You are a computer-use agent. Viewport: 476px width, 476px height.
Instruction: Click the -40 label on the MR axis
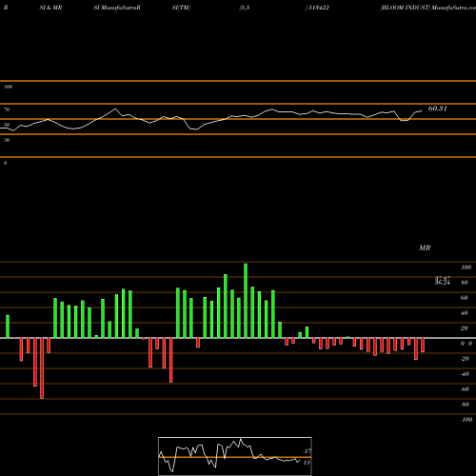[465, 374]
